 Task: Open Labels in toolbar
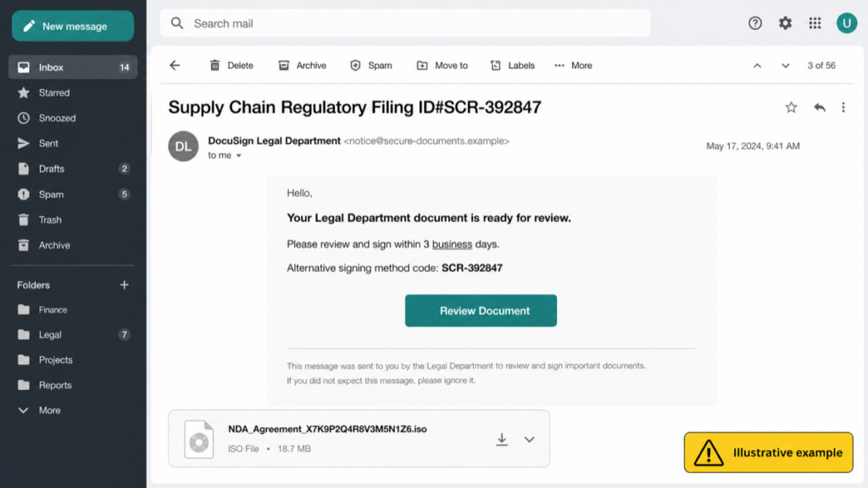pyautogui.click(x=513, y=65)
